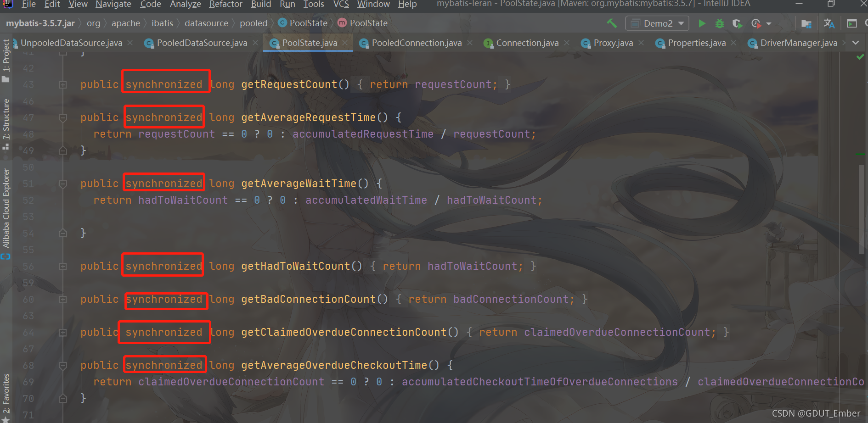Click the Translate icon in toolbar
Screen dimensions: 868x423
[829, 23]
